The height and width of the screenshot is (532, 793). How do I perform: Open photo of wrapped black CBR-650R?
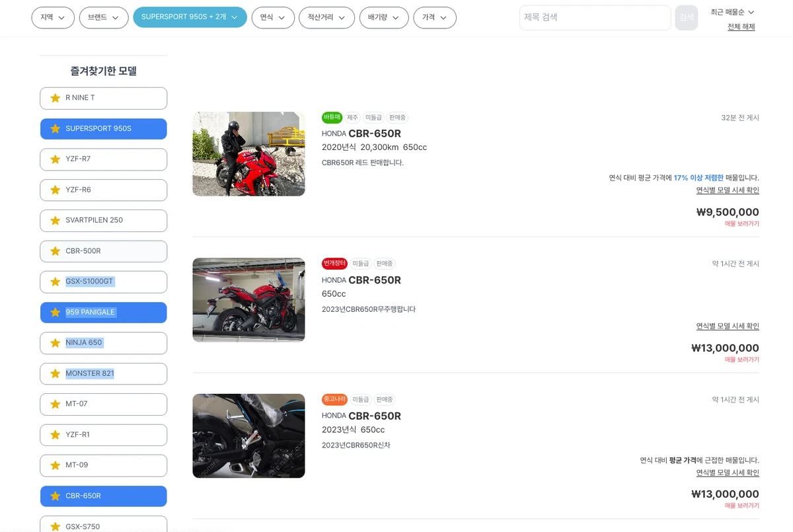coord(248,436)
